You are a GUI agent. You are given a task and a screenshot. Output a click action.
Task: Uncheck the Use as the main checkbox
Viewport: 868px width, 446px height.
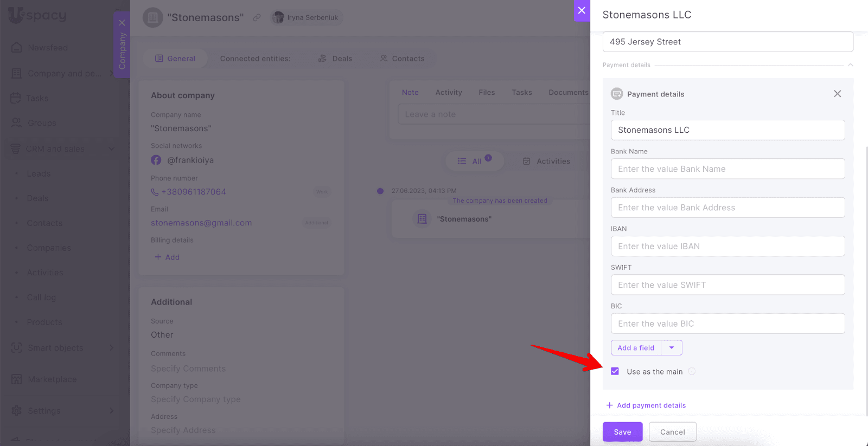[615, 371]
